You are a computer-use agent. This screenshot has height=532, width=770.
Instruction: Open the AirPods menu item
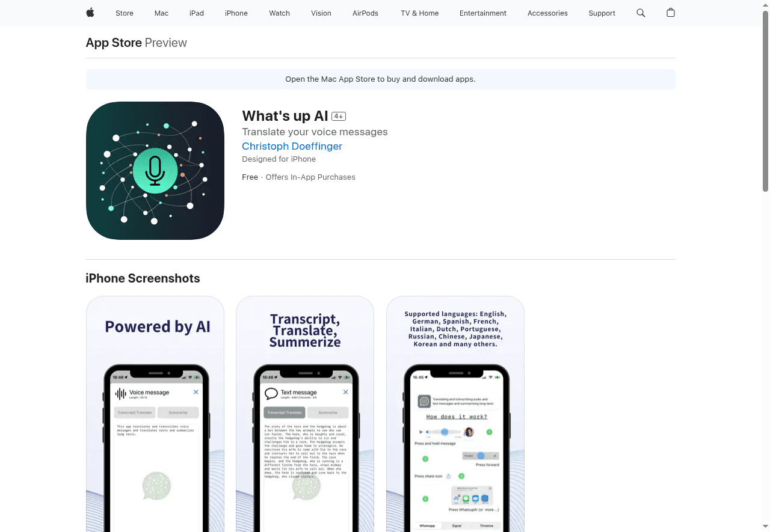(x=365, y=13)
